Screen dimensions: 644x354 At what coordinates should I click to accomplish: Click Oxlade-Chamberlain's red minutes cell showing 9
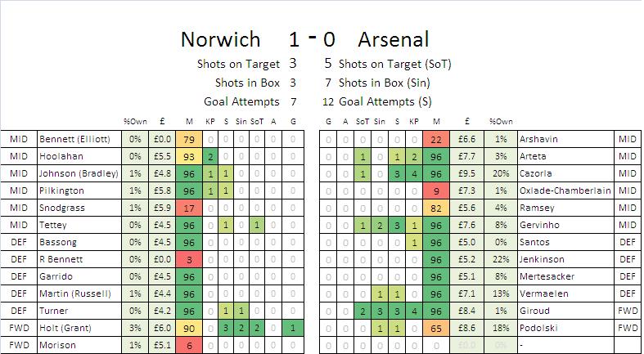(x=435, y=190)
